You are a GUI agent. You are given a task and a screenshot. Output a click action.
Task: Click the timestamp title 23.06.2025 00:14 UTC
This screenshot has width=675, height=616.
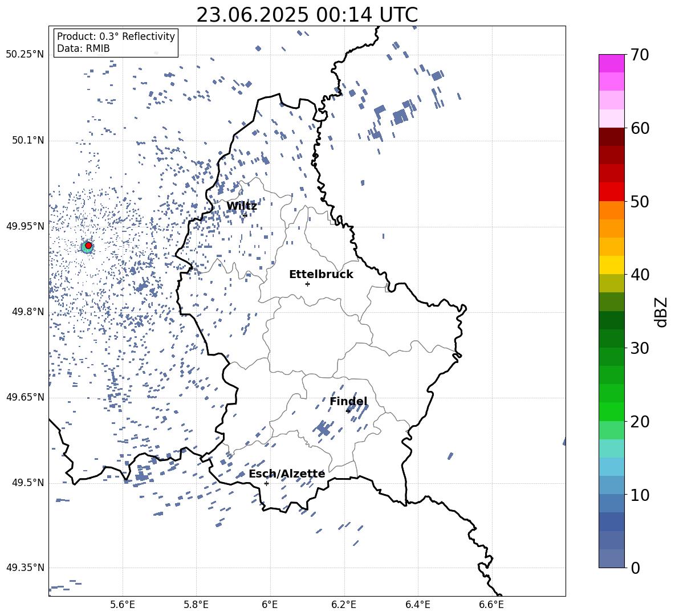[307, 15]
